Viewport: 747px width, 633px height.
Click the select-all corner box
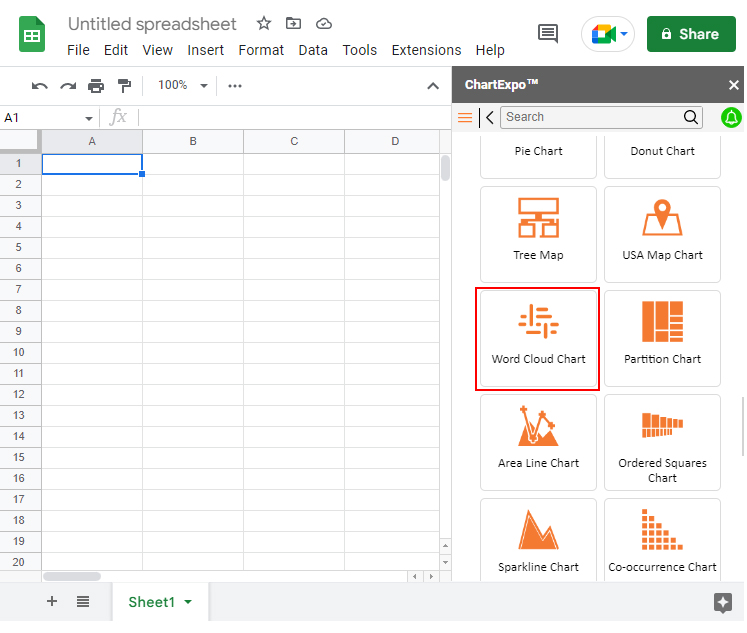pos(20,141)
